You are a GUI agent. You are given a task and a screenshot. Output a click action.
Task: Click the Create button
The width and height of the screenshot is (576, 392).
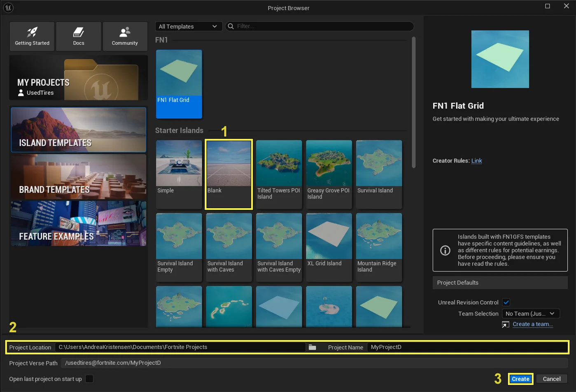click(x=521, y=379)
